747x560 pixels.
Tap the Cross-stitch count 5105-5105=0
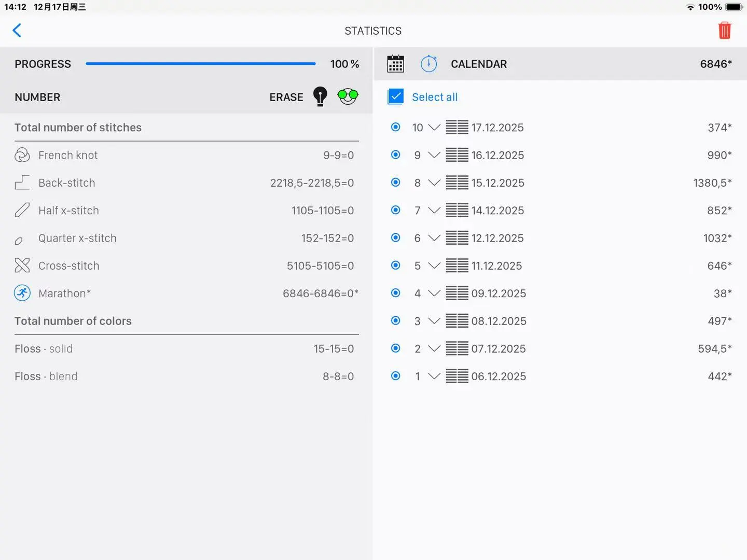point(320,265)
